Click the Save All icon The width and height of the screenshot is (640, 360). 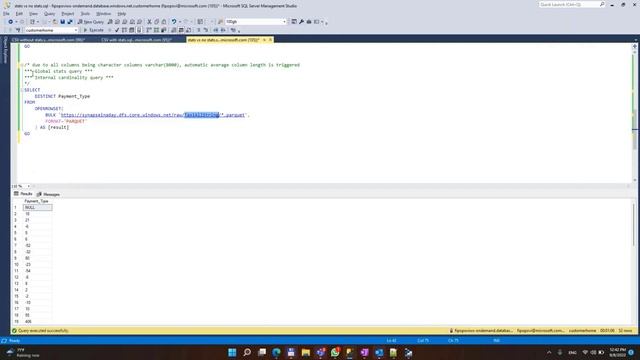click(70, 22)
